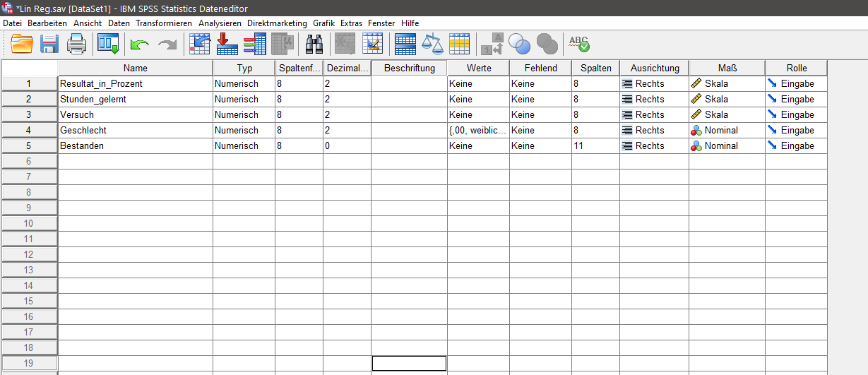Open the Grafik menu
This screenshot has width=868, height=375.
[324, 23]
